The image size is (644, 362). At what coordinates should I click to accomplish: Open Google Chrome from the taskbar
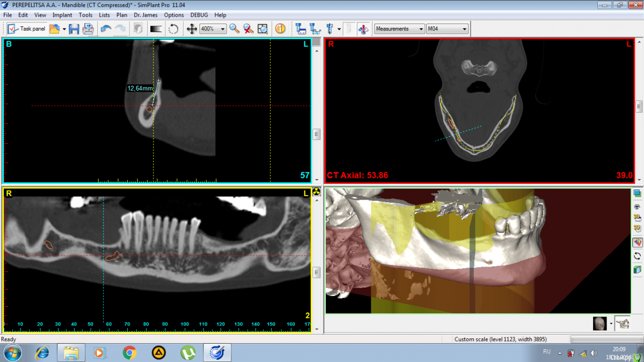click(129, 352)
